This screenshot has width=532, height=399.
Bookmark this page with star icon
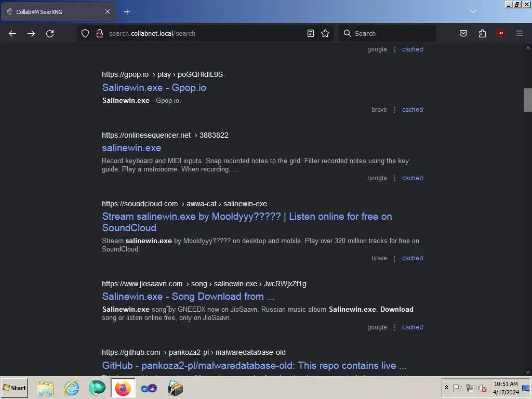[325, 33]
